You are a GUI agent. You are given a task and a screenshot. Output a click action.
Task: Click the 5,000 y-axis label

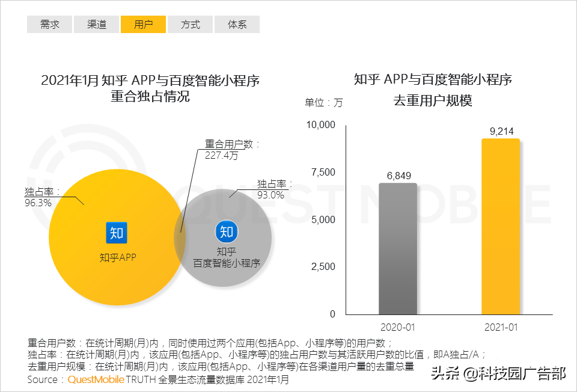(x=323, y=219)
